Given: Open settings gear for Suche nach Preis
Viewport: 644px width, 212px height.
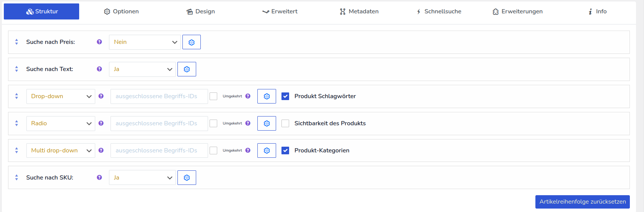Looking at the screenshot, I should [x=191, y=42].
